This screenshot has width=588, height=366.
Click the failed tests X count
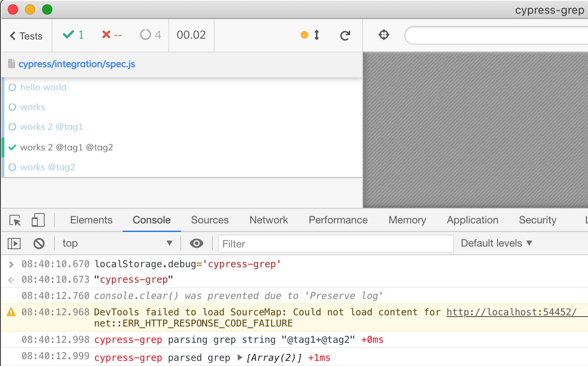click(x=112, y=35)
